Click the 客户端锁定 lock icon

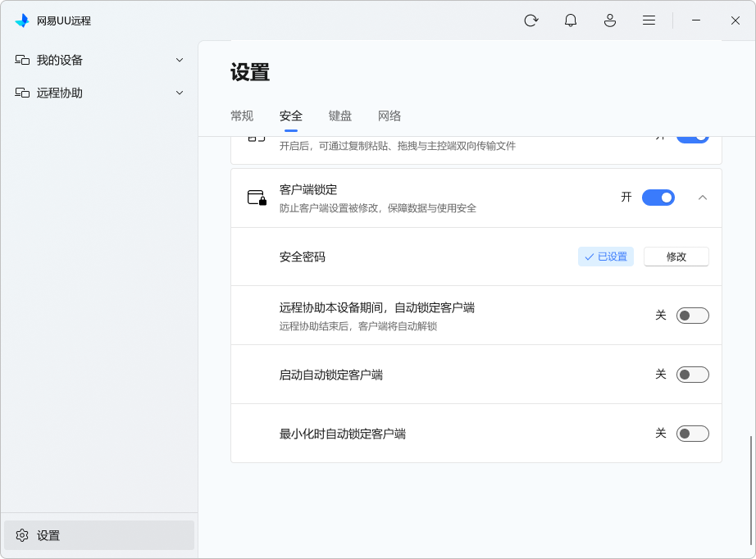[x=257, y=198]
